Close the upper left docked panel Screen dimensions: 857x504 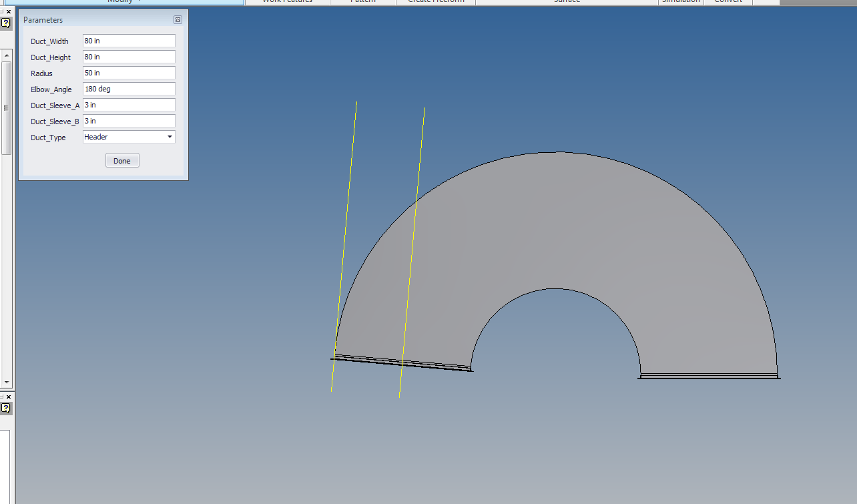coord(9,12)
